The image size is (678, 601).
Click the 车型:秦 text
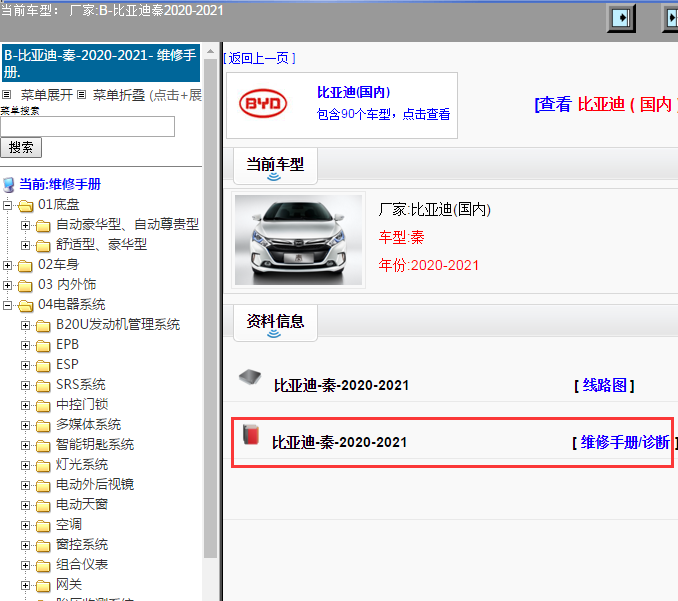[x=401, y=237]
